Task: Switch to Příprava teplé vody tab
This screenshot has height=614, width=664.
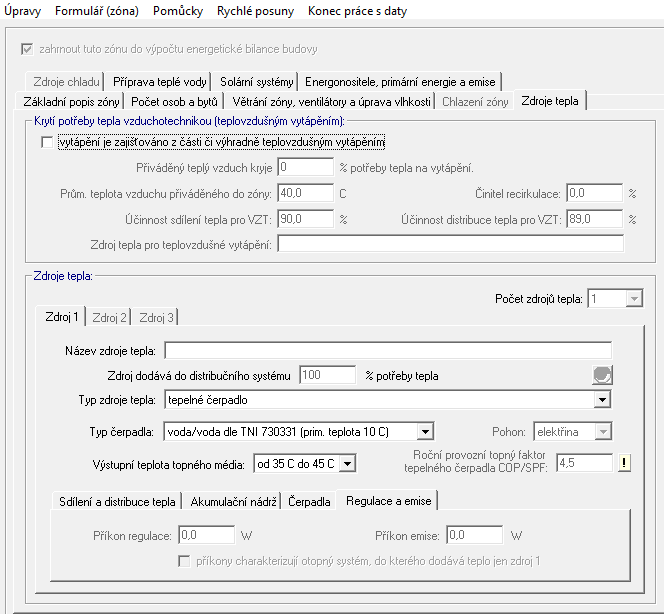Action: point(160,82)
